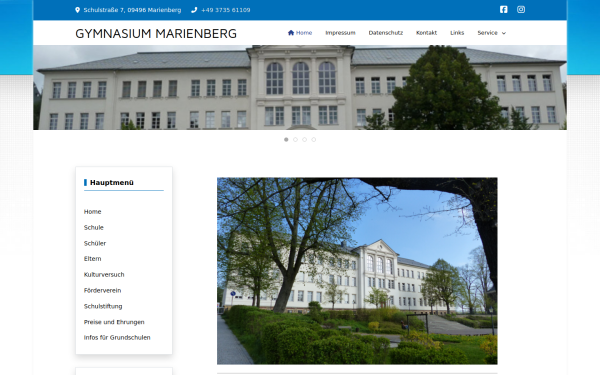The width and height of the screenshot is (600, 375).
Task: Open Kontakt in top navigation
Action: [x=426, y=33]
